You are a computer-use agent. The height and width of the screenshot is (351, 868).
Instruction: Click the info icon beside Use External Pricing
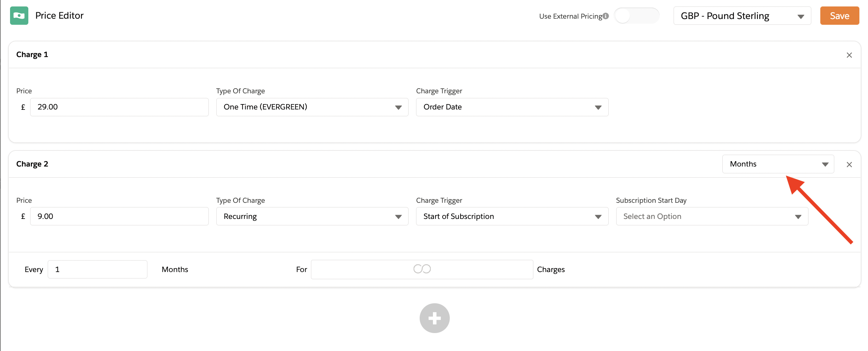click(606, 16)
